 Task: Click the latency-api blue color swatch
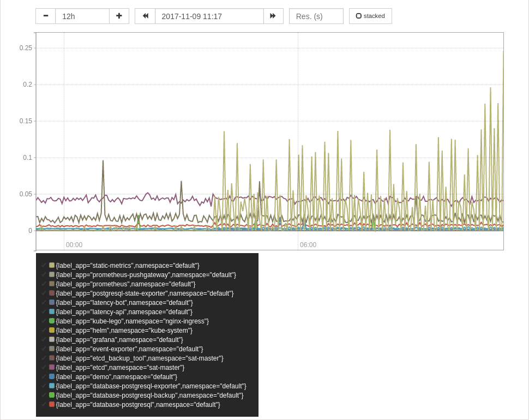click(52, 311)
